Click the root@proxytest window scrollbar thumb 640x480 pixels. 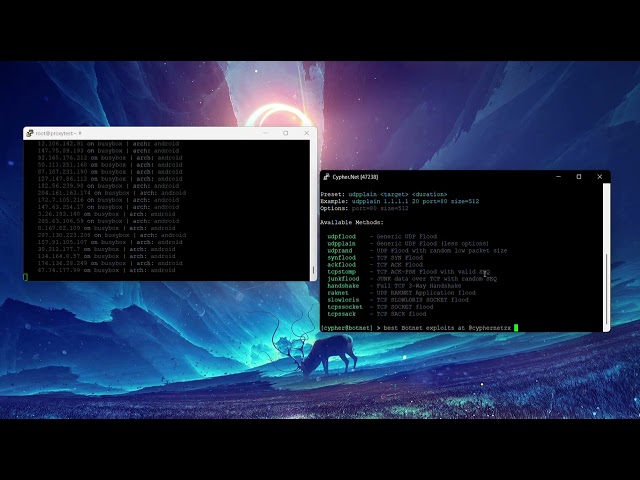point(313,270)
